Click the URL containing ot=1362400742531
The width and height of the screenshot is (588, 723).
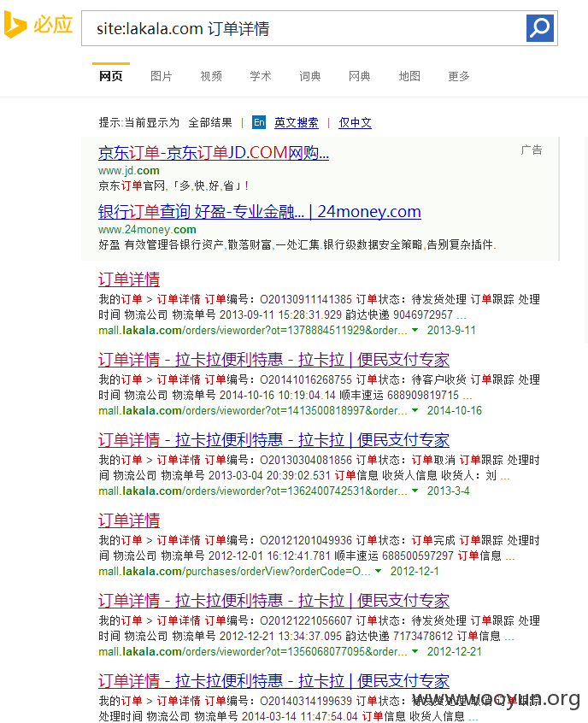[x=253, y=491]
